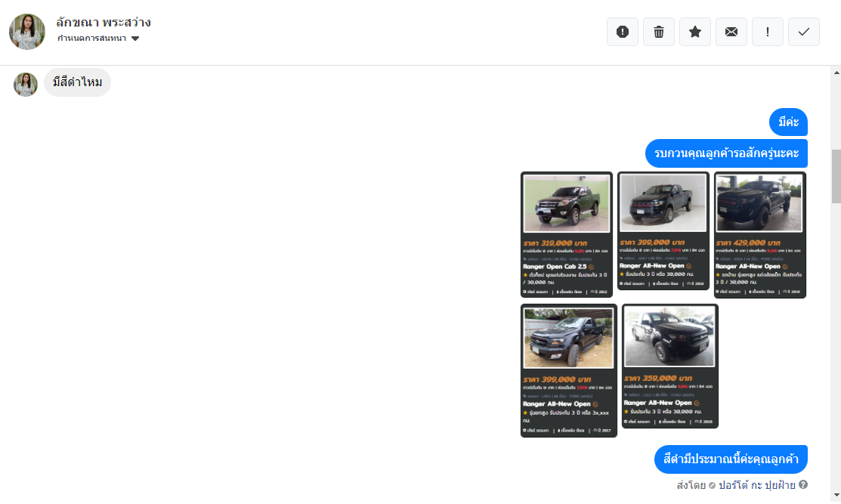Mark conversation unread with the envelope icon
Image resolution: width=841 pixels, height=504 pixels.
point(731,32)
